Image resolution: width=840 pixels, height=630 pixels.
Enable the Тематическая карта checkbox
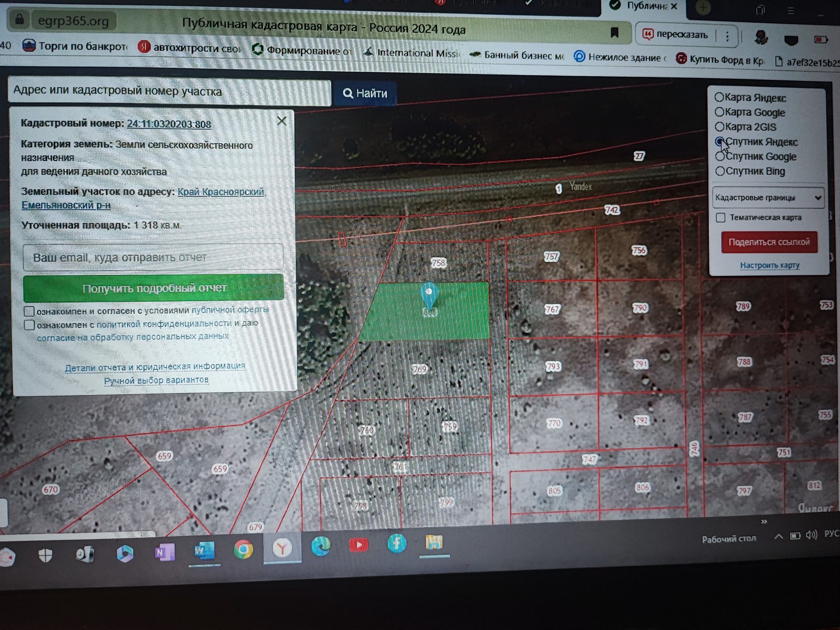(x=721, y=217)
